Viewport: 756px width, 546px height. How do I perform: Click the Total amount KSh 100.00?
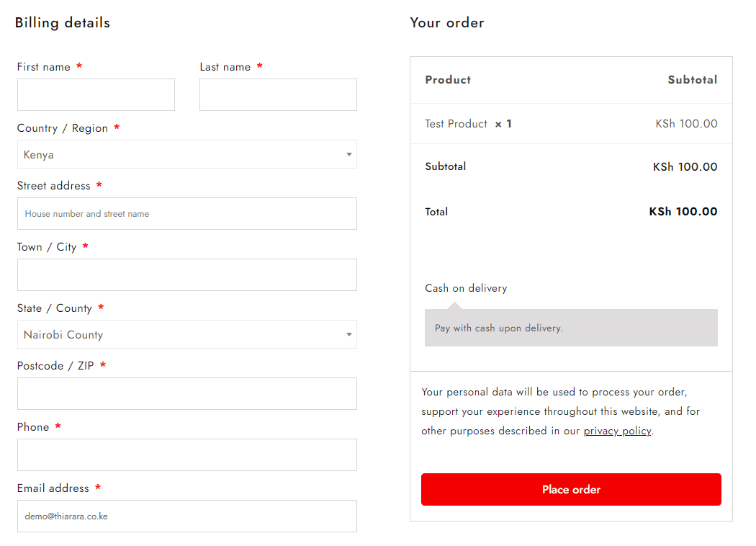[683, 211]
